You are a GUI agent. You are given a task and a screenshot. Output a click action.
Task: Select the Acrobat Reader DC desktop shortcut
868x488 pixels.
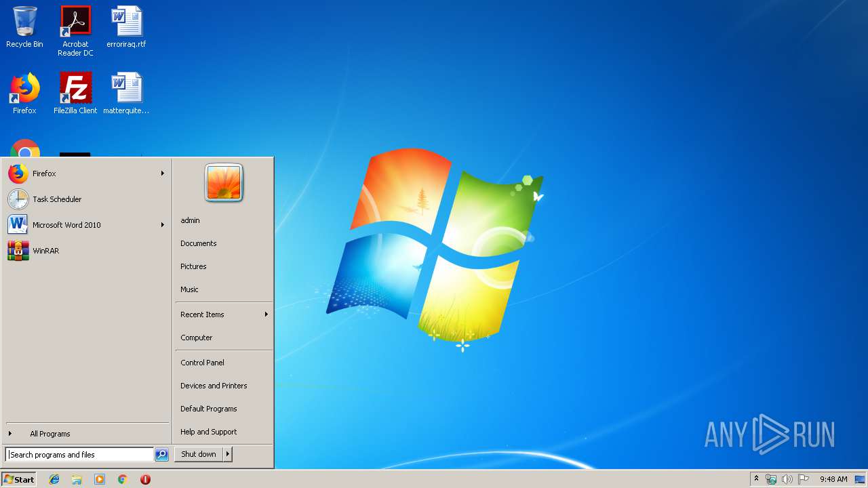[75, 30]
